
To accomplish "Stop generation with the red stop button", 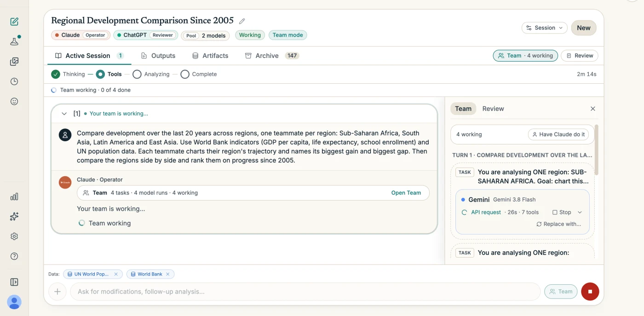I will (590, 292).
